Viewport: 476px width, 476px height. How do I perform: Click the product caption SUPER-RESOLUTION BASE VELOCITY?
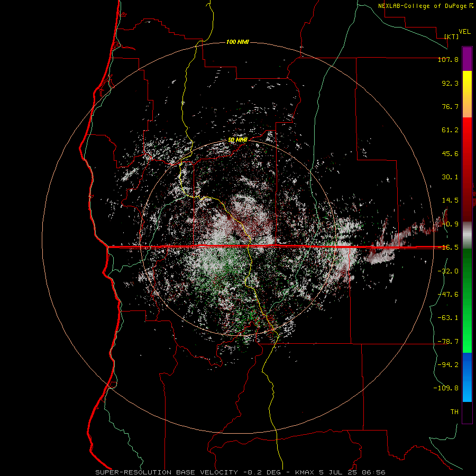[167, 472]
